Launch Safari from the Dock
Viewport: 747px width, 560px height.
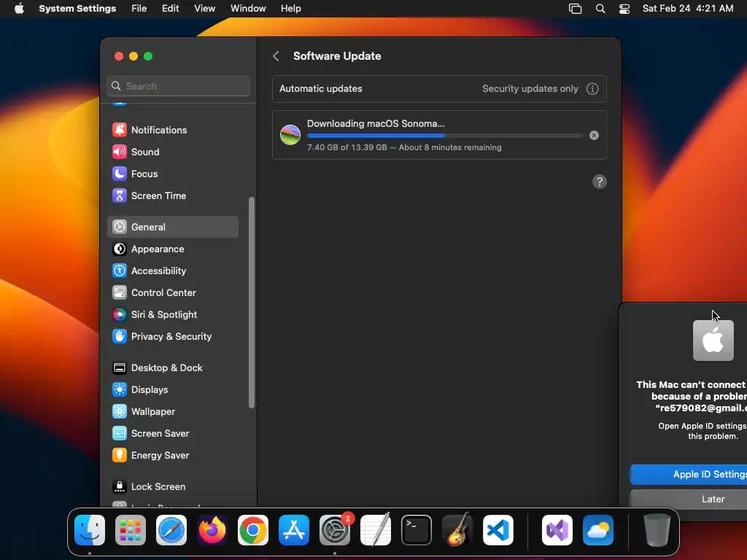(171, 530)
